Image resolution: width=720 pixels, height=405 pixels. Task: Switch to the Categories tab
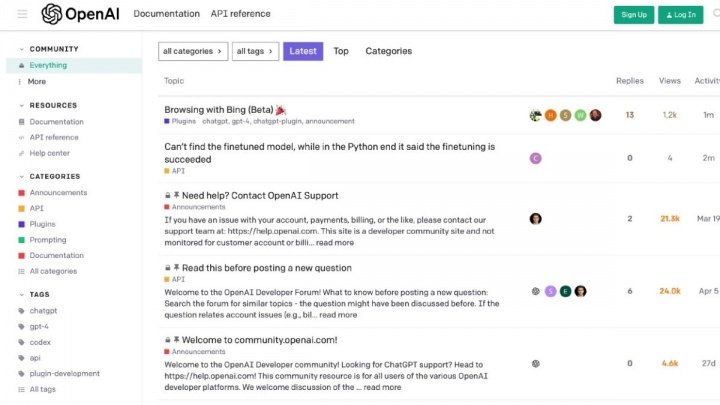click(388, 51)
